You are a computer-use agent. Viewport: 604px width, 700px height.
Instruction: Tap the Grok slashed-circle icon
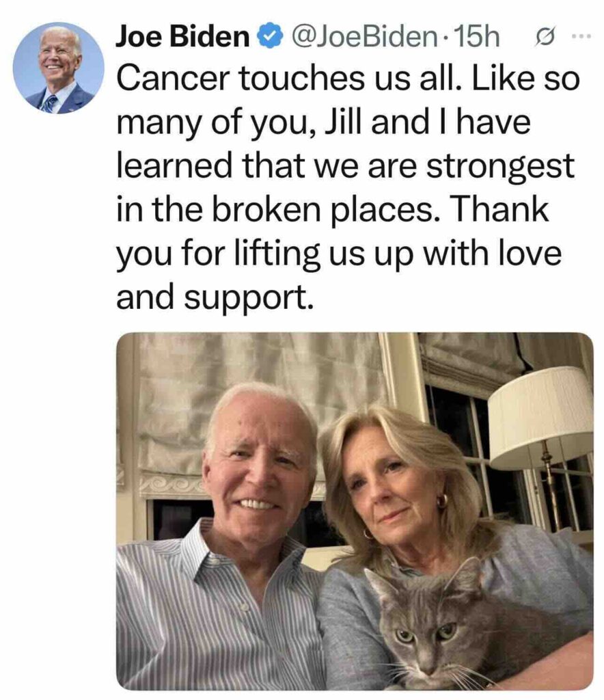pos(545,37)
